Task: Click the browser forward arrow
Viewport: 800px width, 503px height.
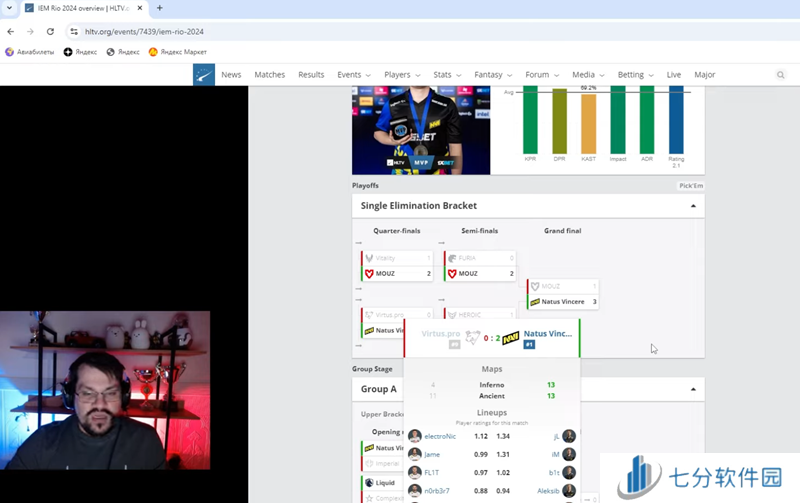Action: point(30,32)
